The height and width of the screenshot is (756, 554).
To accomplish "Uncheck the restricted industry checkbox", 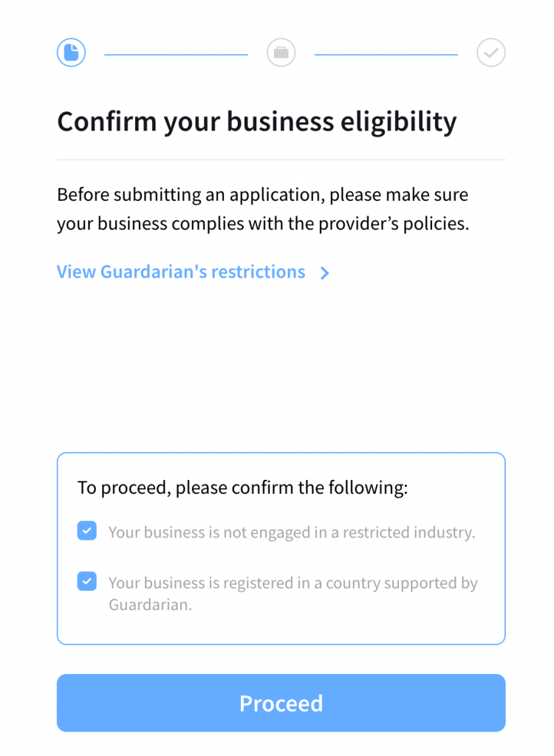I will (87, 531).
